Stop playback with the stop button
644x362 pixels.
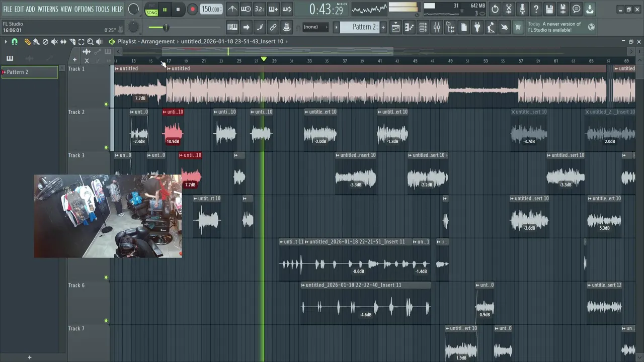[x=178, y=10]
